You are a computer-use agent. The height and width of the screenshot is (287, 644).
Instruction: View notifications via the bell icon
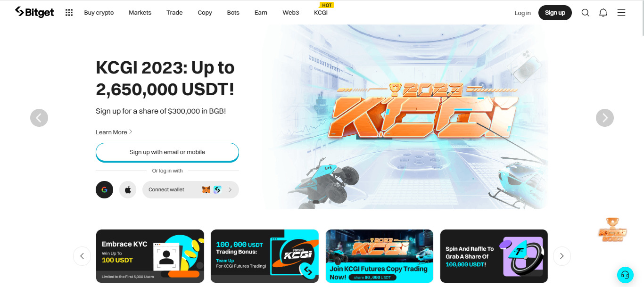pos(603,13)
